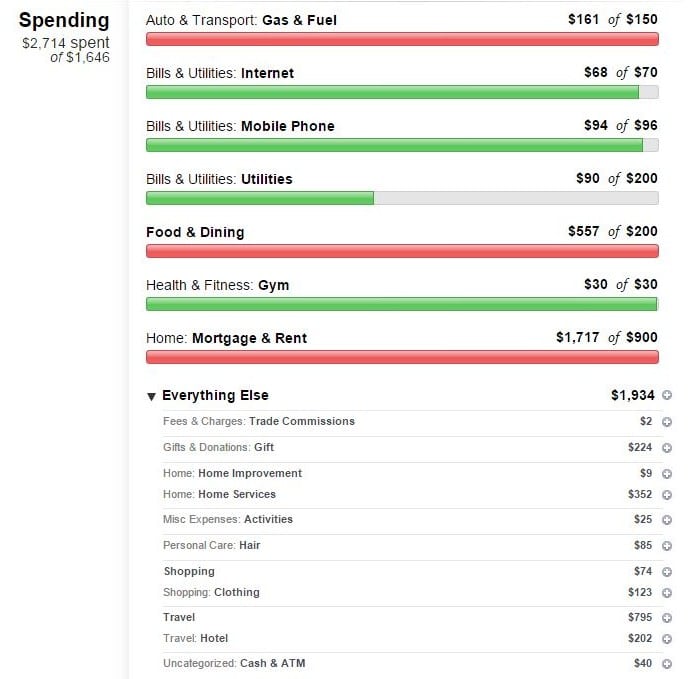Click the red Mortgage & Rent progress bar
This screenshot has width=689, height=679.
tap(402, 357)
